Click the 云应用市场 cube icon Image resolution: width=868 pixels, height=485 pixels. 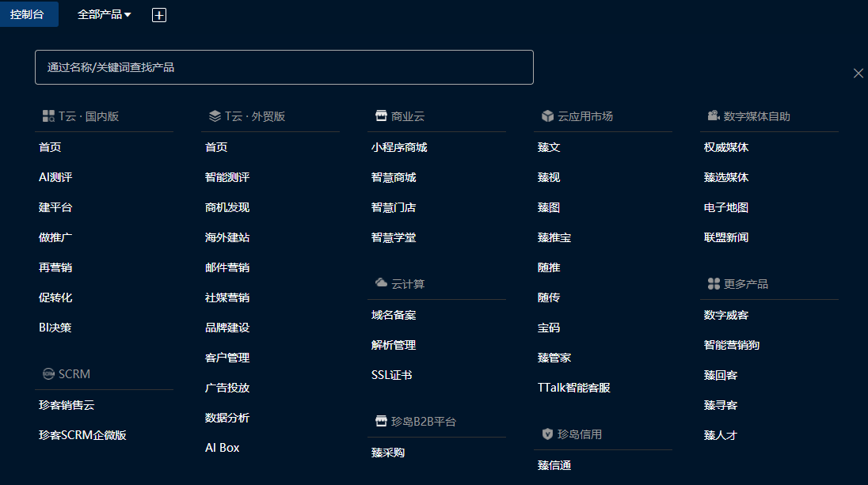(547, 116)
